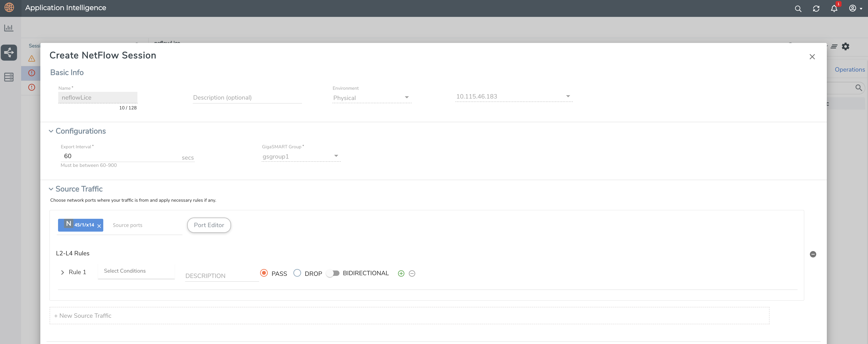Click the settings gear icon
This screenshot has height=344, width=868.
click(846, 47)
